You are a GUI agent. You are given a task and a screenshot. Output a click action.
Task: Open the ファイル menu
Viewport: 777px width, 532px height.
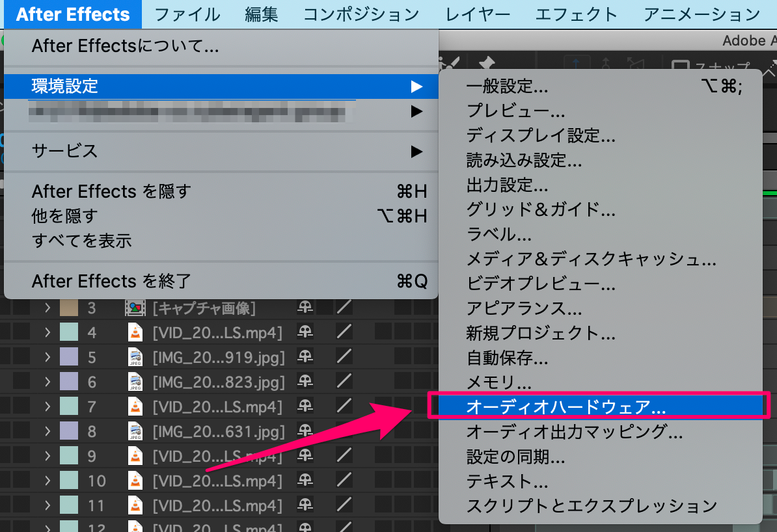point(187,14)
